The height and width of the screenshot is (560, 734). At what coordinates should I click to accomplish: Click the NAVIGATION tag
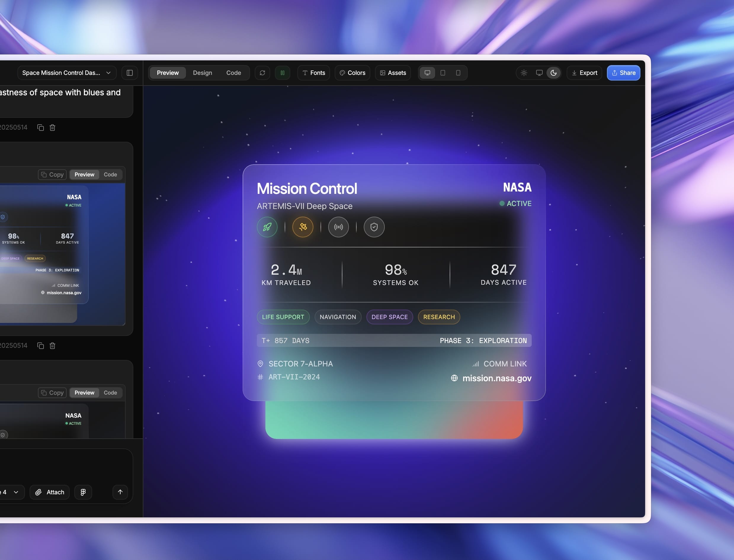tap(338, 317)
